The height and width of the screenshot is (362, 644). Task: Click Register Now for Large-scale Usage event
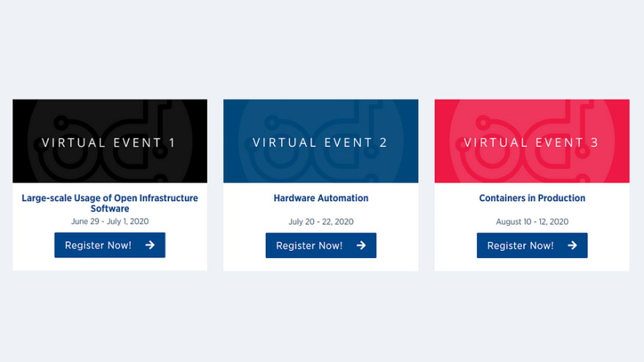tap(110, 245)
